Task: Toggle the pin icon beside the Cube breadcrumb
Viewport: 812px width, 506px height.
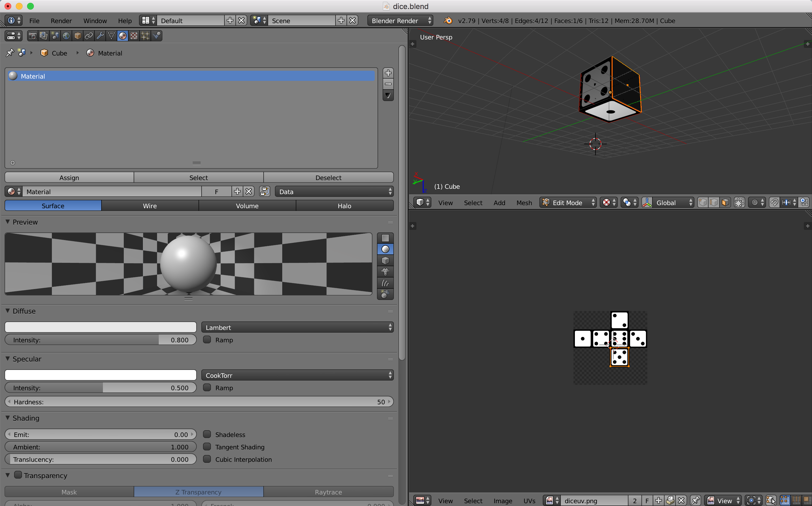Action: [x=10, y=53]
